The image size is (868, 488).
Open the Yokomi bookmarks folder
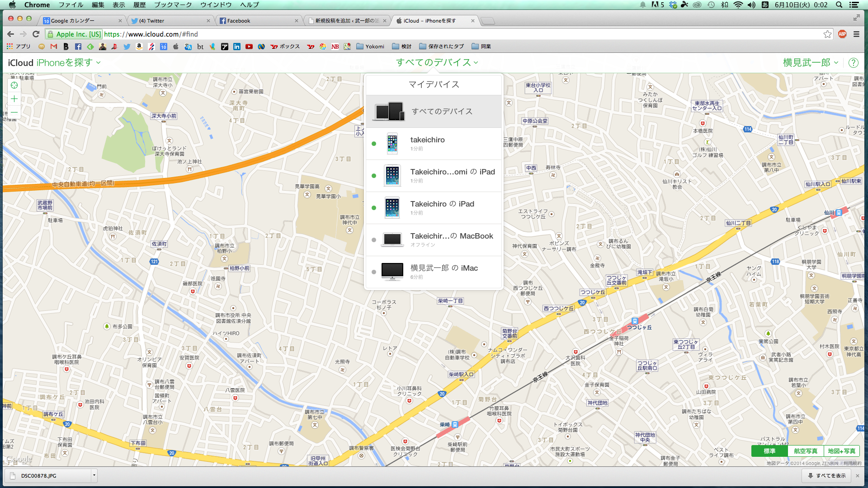point(370,47)
